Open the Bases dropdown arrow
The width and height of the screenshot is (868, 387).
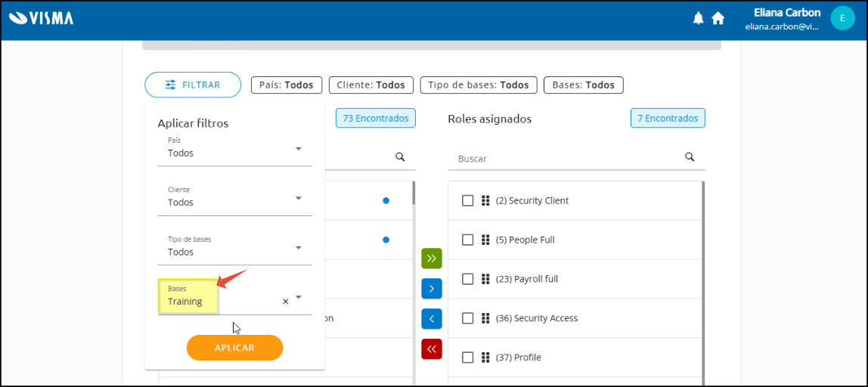pyautogui.click(x=299, y=297)
